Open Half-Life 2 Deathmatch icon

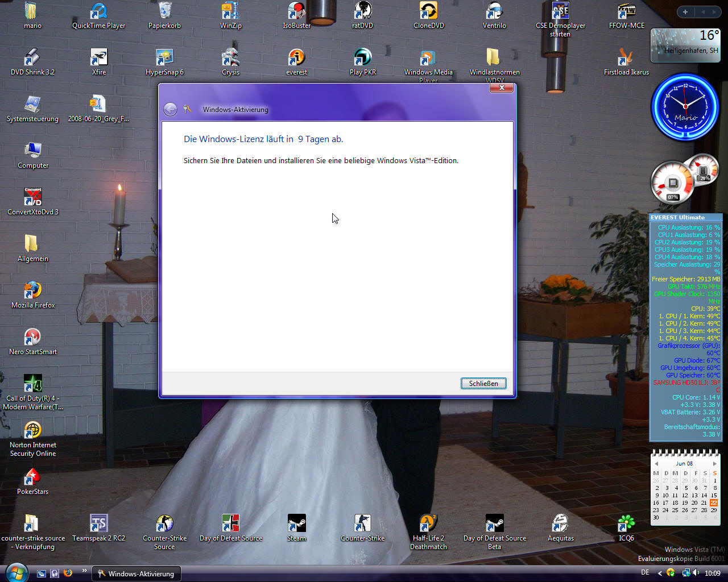click(428, 532)
